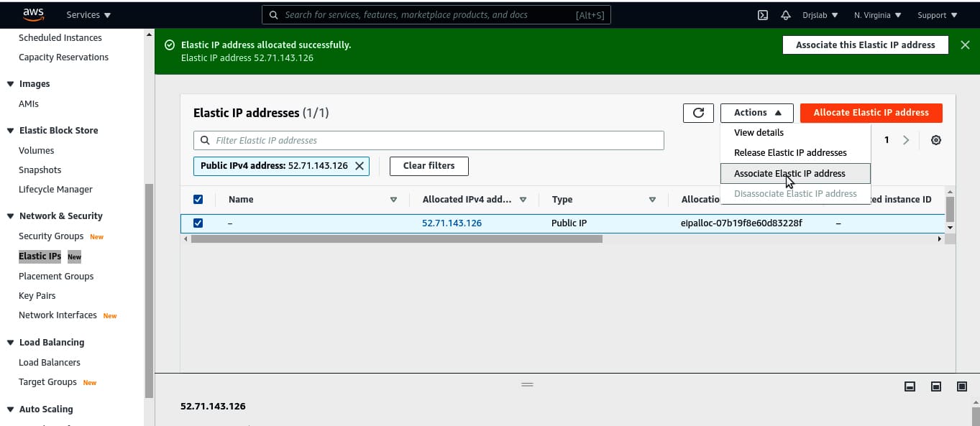Open the 52.71.143.126 address link
Screen dimensions: 980x426
pyautogui.click(x=452, y=223)
